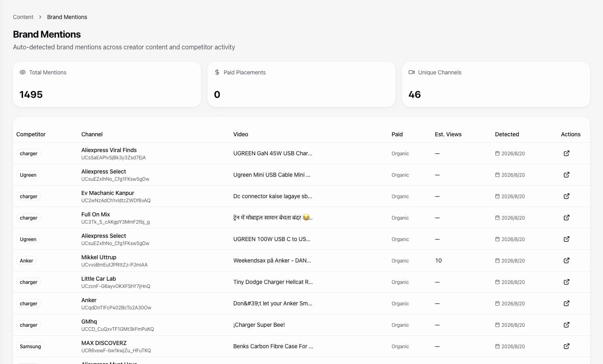Open external link for Ev Machanic Kanpur row
Screen dimensions: 603x364
coord(567,196)
